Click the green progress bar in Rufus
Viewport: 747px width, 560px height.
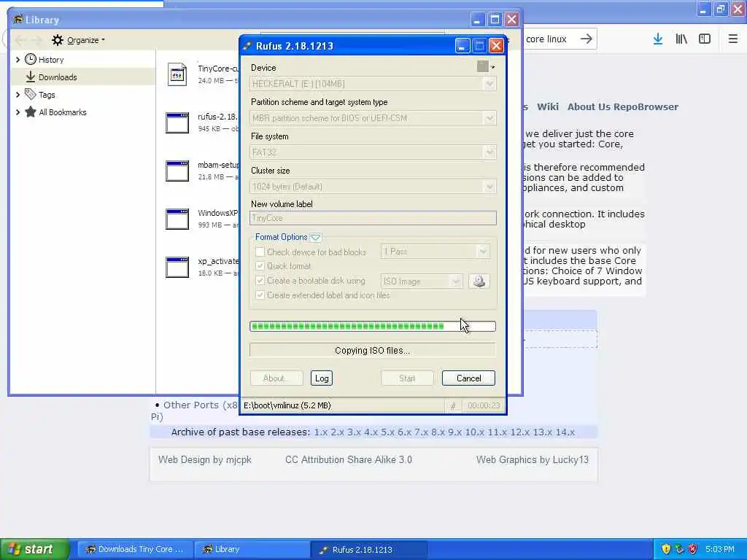(x=373, y=326)
